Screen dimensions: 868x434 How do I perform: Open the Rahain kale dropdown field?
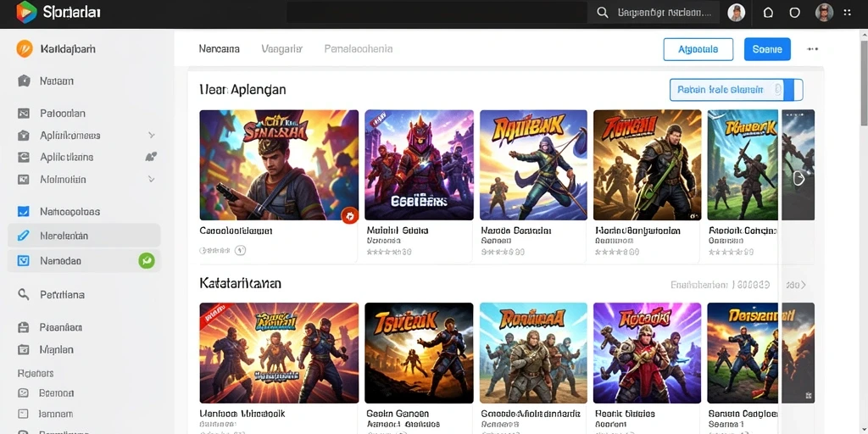click(737, 90)
